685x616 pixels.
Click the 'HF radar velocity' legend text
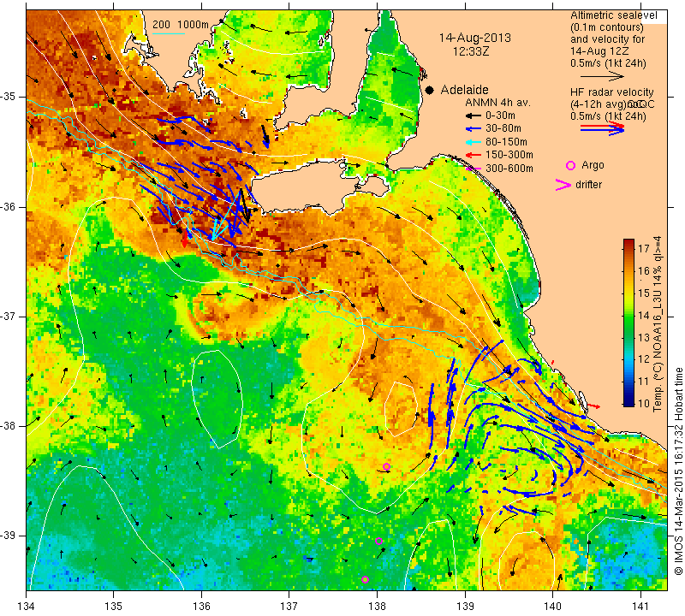click(612, 92)
